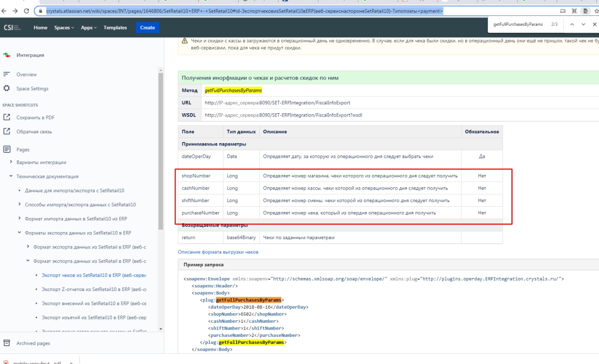Open Обратная связь shortcut
The height and width of the screenshot is (364, 599).
[34, 131]
